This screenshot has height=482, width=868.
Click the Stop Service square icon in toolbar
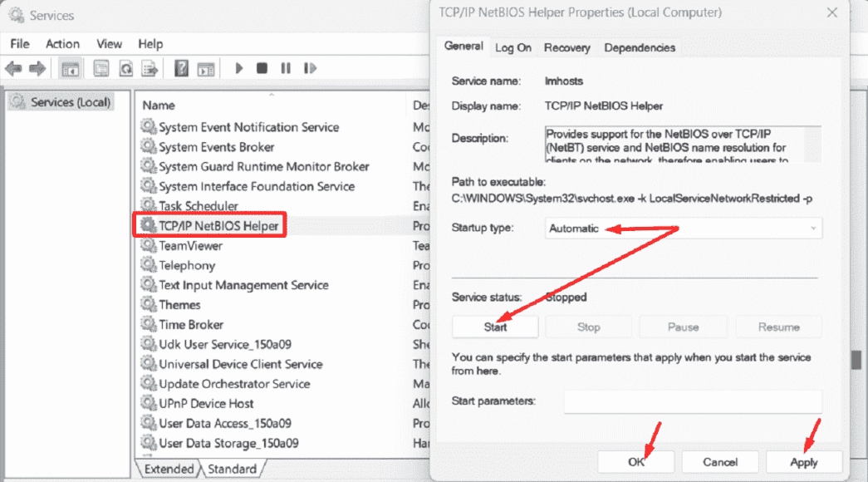click(262, 68)
